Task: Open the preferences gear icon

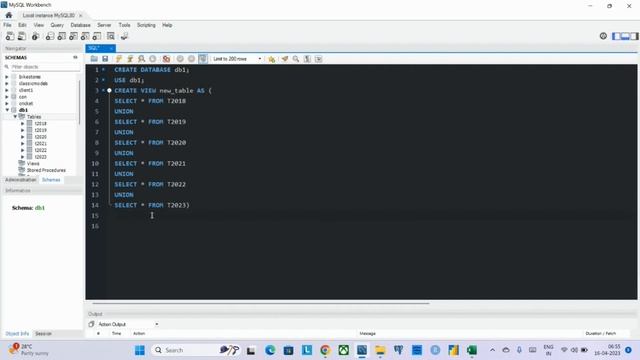Action: 603,36
